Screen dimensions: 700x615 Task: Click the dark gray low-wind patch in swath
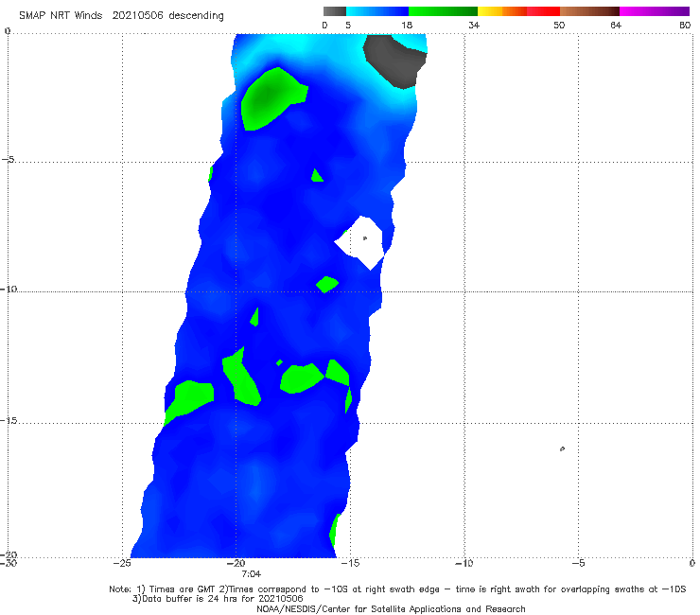point(394,61)
